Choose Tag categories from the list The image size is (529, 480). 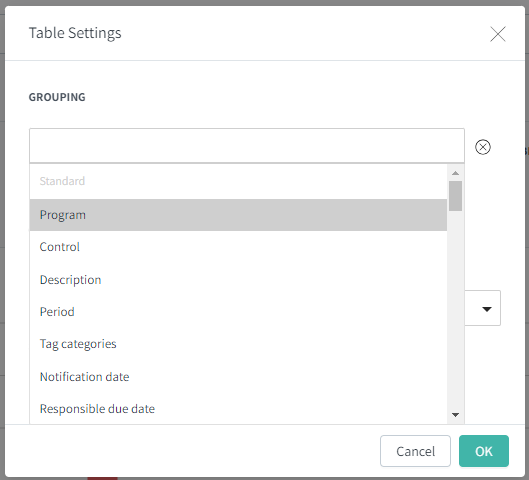tap(238, 344)
